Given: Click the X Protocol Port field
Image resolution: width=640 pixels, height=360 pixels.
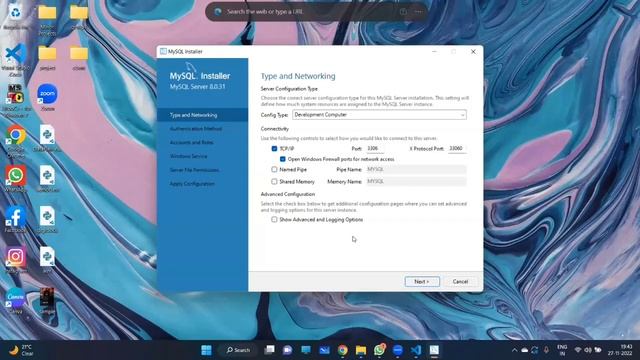Looking at the screenshot, I should coord(457,149).
